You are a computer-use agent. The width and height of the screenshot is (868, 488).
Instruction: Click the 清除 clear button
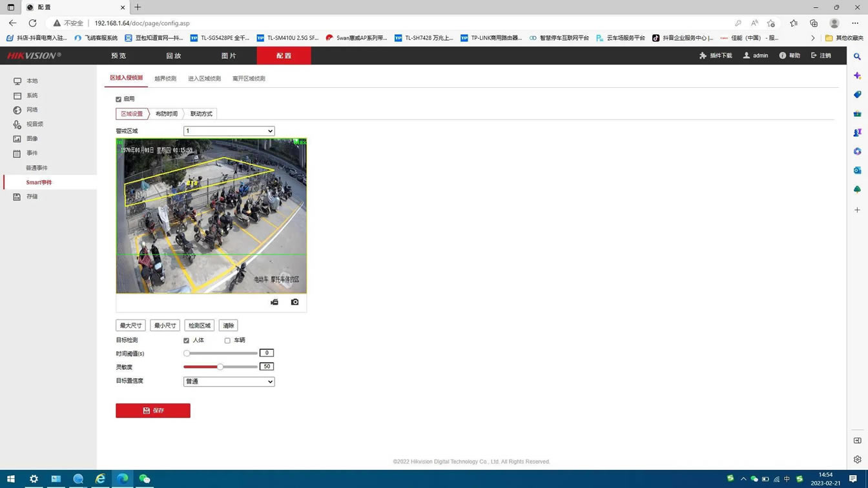(x=228, y=325)
